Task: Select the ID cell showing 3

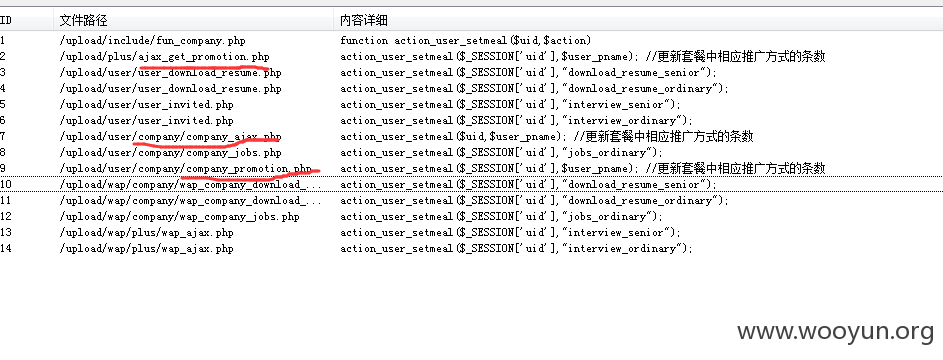Action: [2, 73]
